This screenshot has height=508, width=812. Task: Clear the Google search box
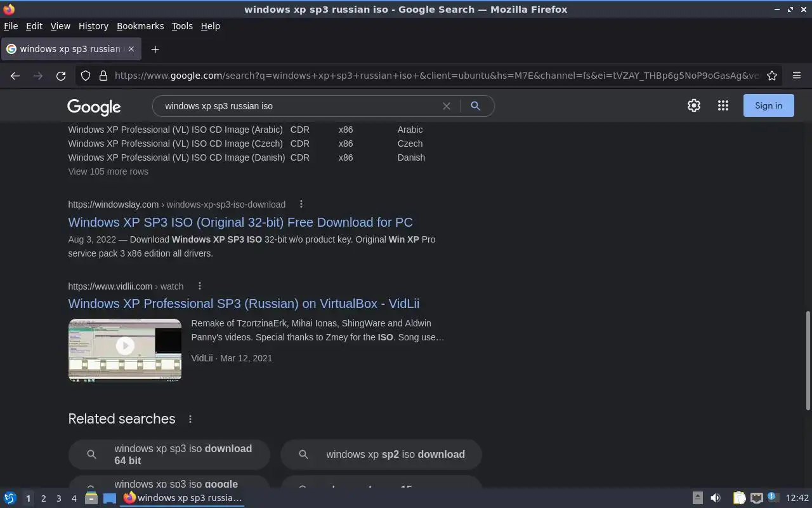coord(447,106)
